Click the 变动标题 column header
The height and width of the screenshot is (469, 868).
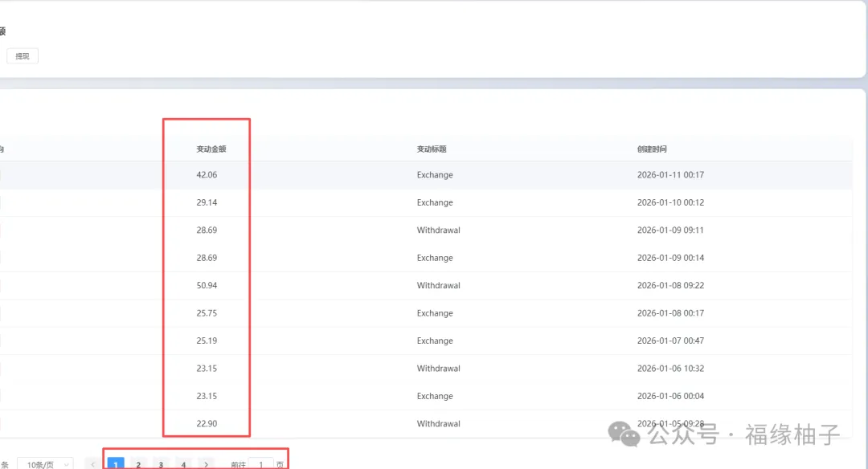tap(432, 149)
